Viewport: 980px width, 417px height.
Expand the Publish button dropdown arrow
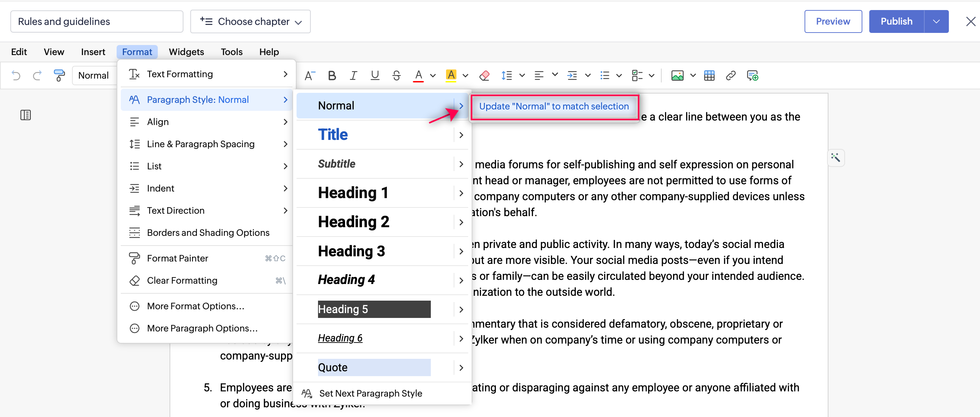[x=936, y=22]
